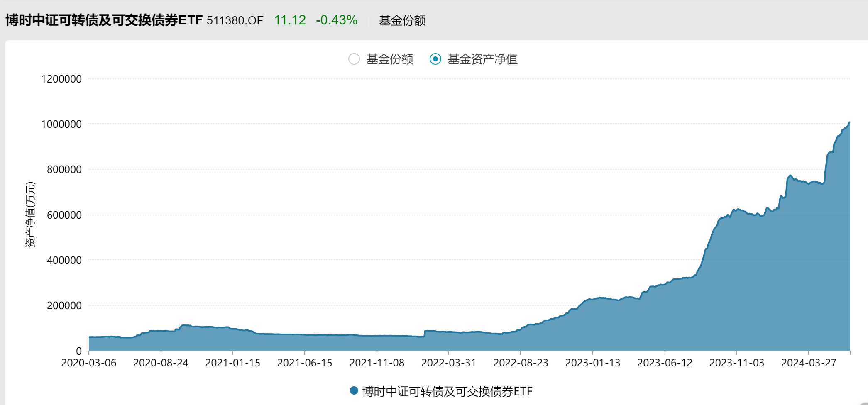Click y-axis label 1200000
The image size is (868, 405).
click(61, 79)
